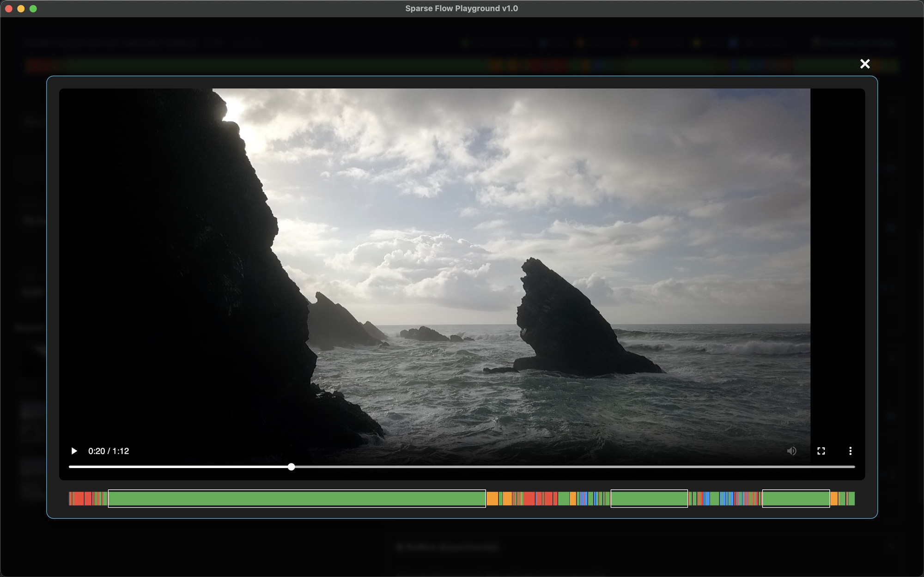Click the orange segment following the last outlined block

(834, 498)
